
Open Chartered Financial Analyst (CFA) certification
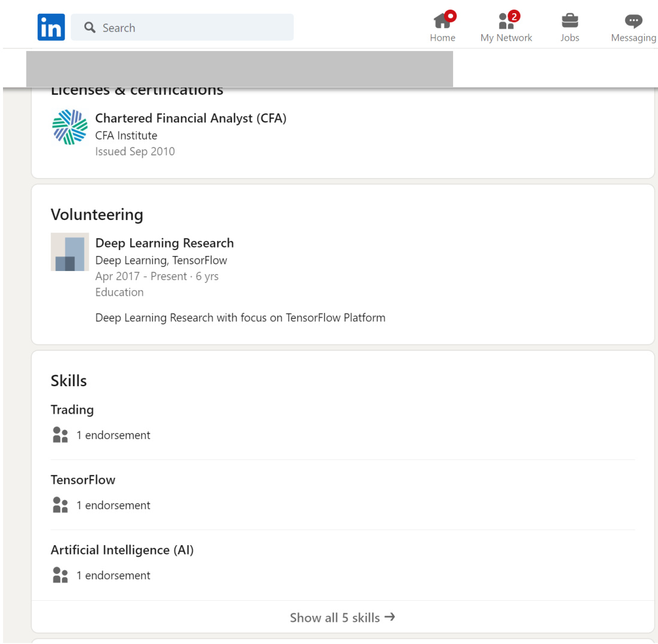click(x=191, y=119)
